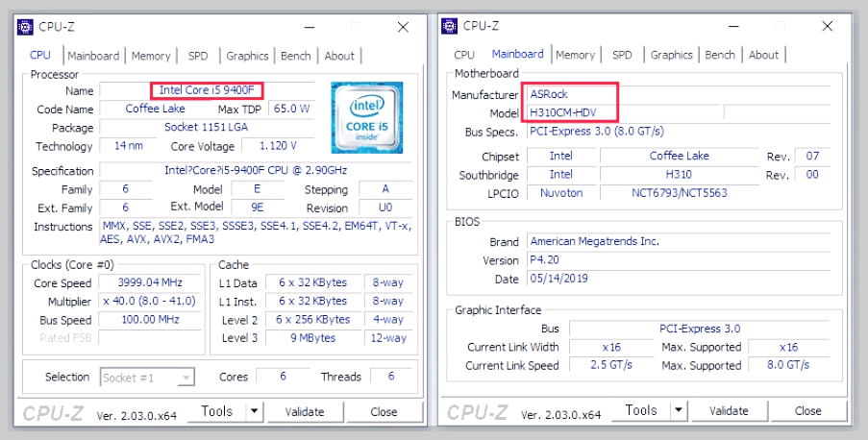Open Bench tab in left window

[296, 56]
